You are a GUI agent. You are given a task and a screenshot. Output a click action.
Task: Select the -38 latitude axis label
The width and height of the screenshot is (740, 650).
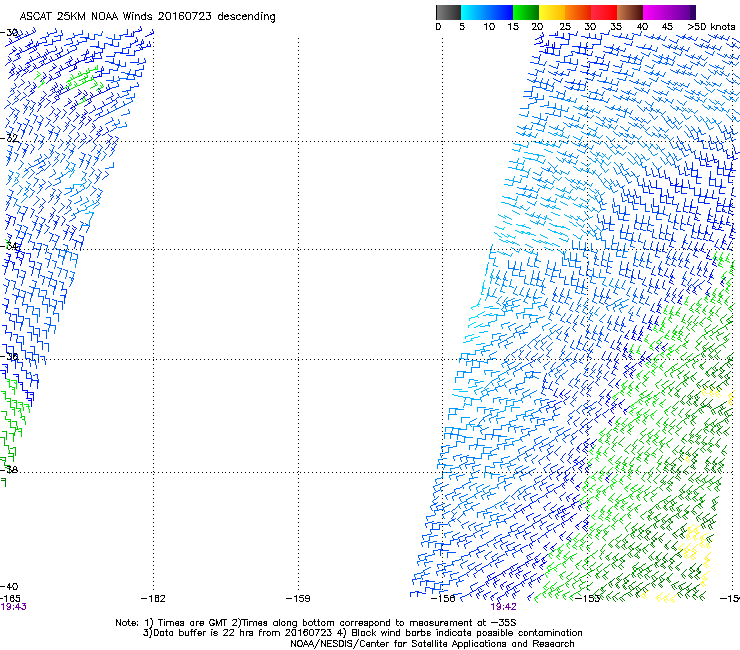click(x=9, y=470)
